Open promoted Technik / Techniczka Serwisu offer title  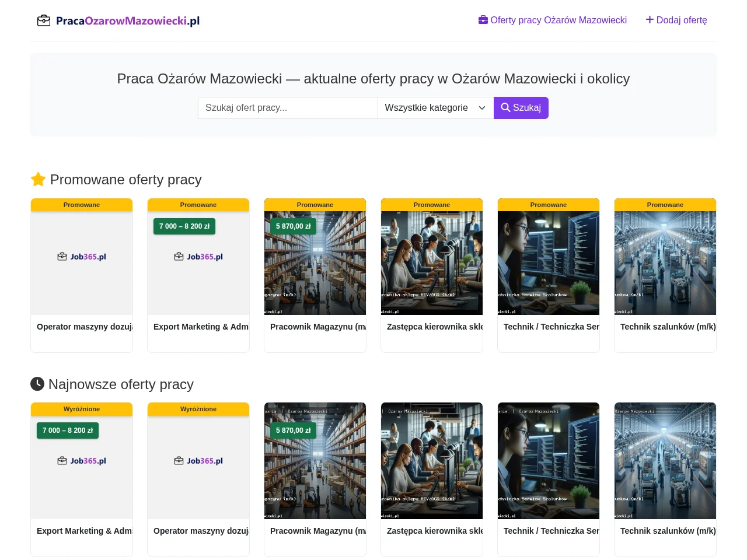[x=551, y=327]
